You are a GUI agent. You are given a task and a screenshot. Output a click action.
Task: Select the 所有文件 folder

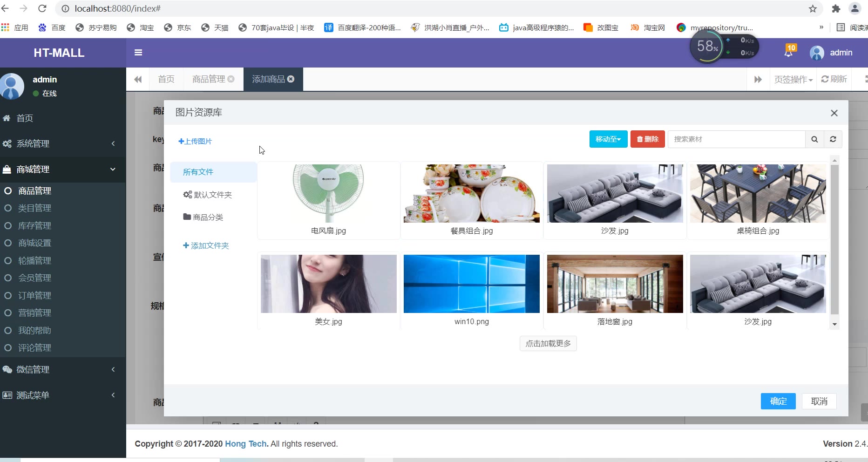(214, 172)
